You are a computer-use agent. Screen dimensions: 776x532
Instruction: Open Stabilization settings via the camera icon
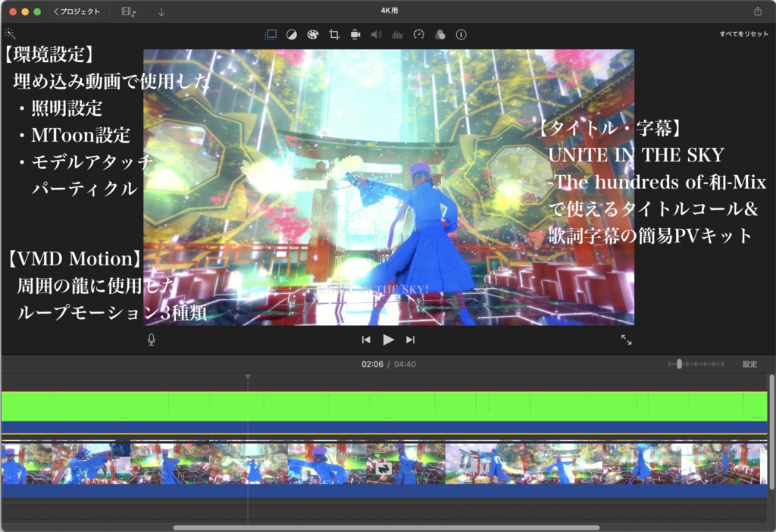coord(354,34)
